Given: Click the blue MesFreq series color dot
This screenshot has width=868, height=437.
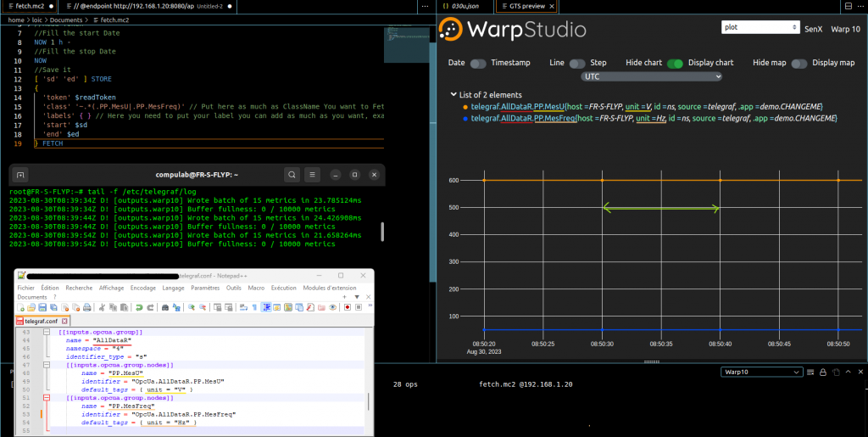Looking at the screenshot, I should (465, 119).
